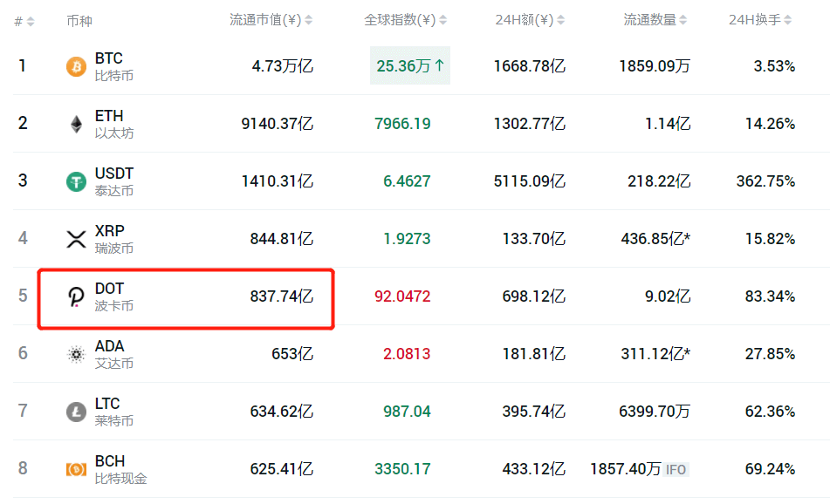Click the ADA Cardano logo icon
830x504 pixels.
click(76, 354)
